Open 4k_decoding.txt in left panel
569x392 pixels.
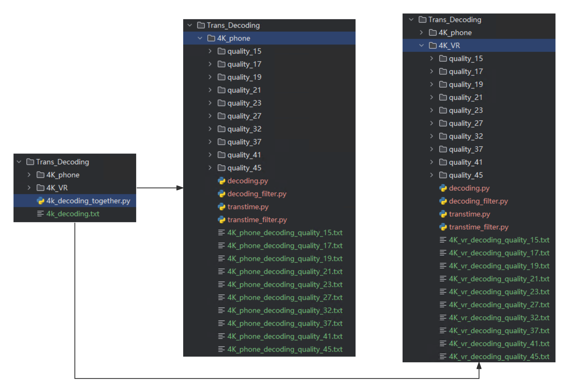pos(73,214)
